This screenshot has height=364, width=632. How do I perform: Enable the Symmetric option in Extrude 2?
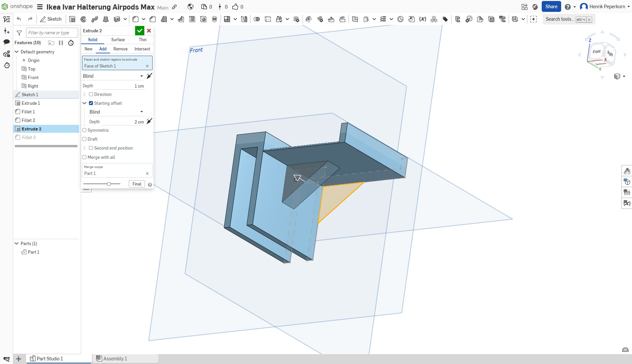pyautogui.click(x=85, y=130)
